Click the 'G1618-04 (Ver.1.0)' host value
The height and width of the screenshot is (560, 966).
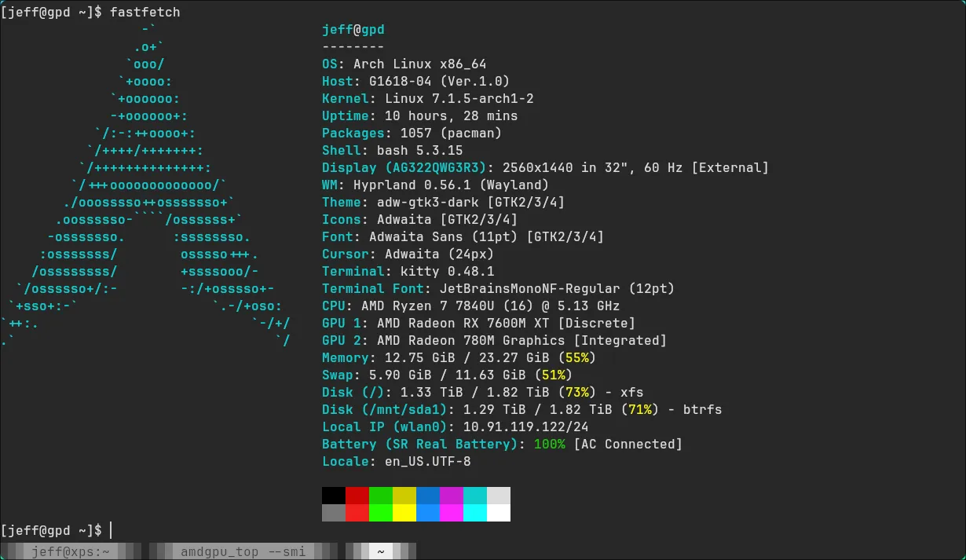click(x=440, y=81)
